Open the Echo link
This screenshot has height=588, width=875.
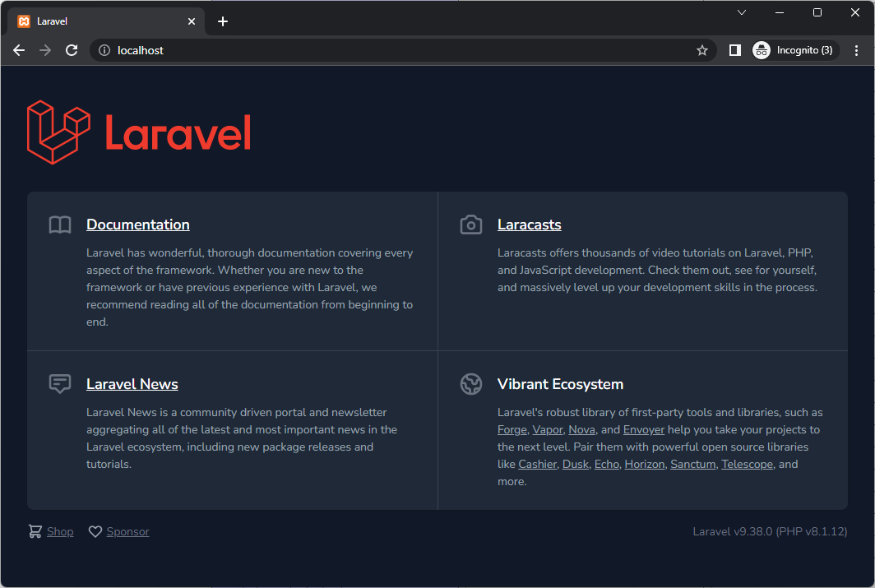pos(607,464)
